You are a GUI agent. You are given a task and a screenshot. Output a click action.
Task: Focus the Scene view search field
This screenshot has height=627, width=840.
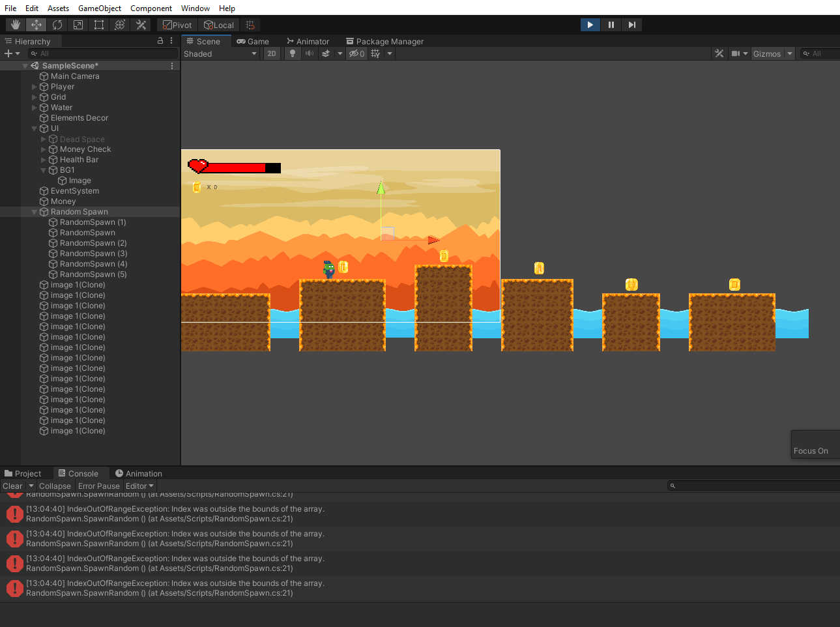[820, 53]
